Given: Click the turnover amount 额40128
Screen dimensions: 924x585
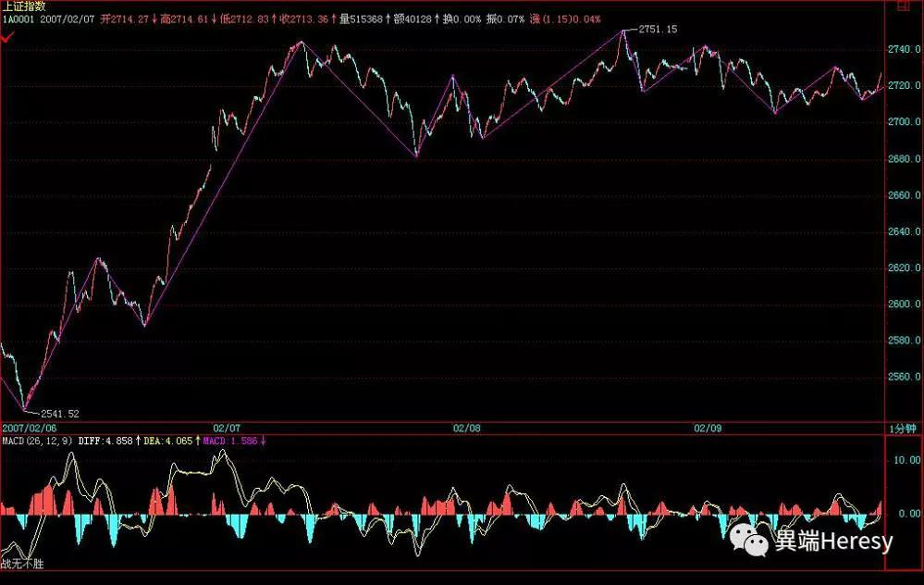Looking at the screenshot, I should [x=413, y=19].
